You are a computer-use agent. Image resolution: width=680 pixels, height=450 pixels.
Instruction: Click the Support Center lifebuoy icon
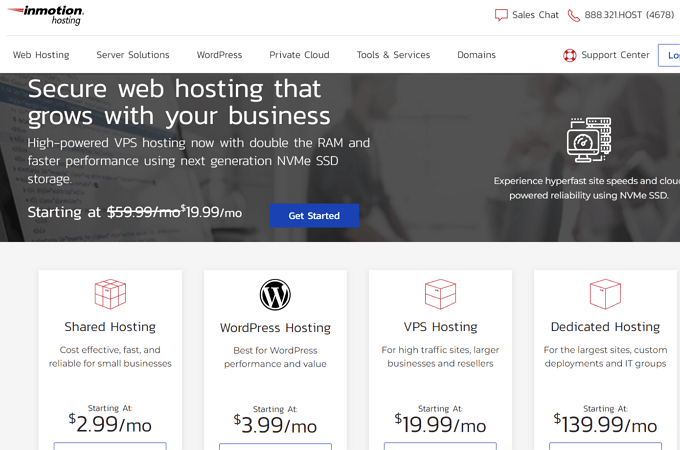click(x=569, y=55)
